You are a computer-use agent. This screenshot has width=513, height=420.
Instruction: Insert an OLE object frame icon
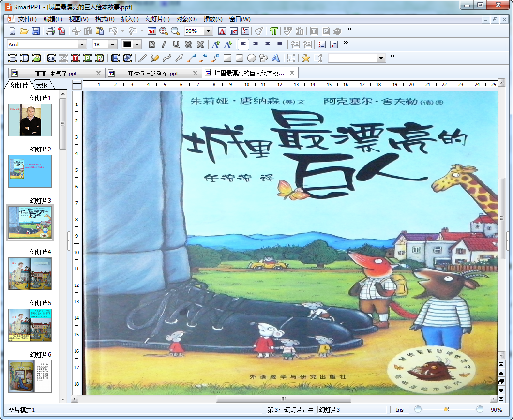click(x=51, y=58)
